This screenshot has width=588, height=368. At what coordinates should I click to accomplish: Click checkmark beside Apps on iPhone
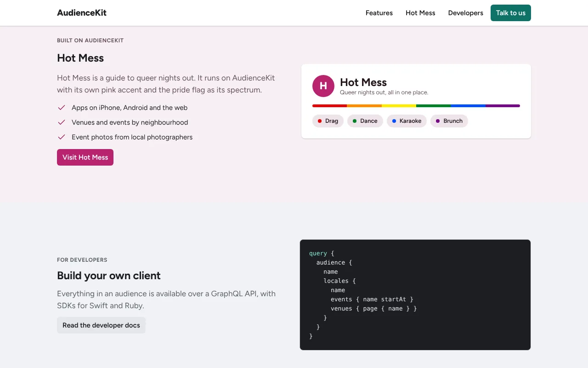pos(62,108)
